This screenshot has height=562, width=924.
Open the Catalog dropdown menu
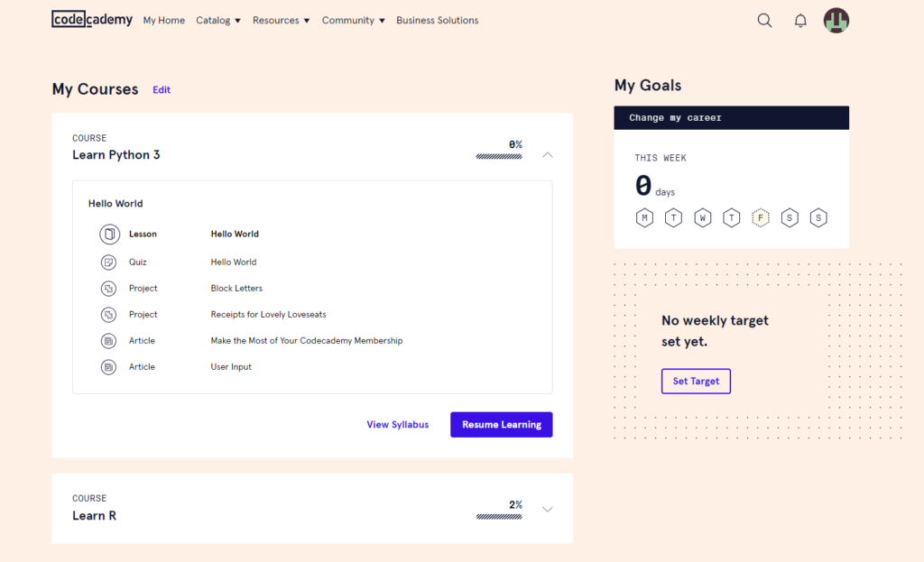[218, 20]
